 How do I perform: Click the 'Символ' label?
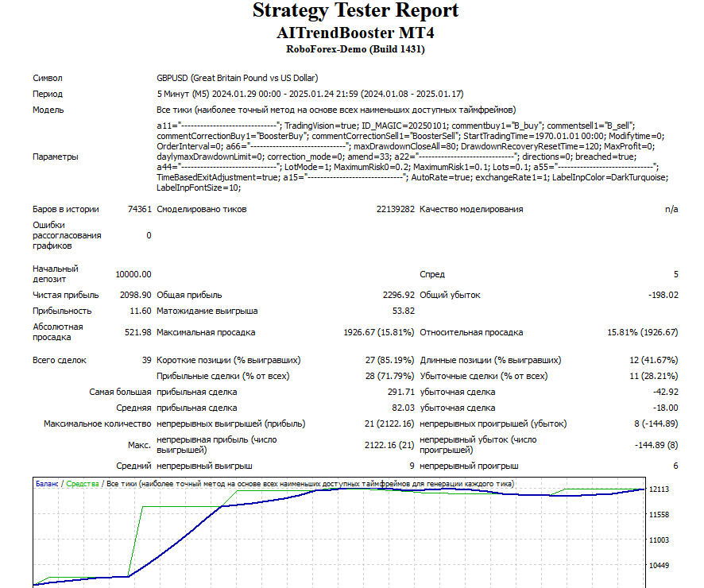(47, 78)
